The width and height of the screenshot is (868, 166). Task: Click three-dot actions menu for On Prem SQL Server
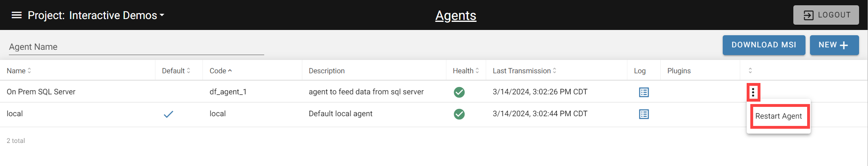[x=753, y=92]
